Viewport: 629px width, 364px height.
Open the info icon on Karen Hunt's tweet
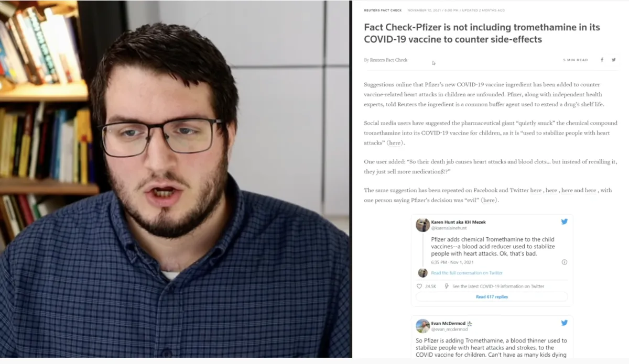(x=565, y=262)
